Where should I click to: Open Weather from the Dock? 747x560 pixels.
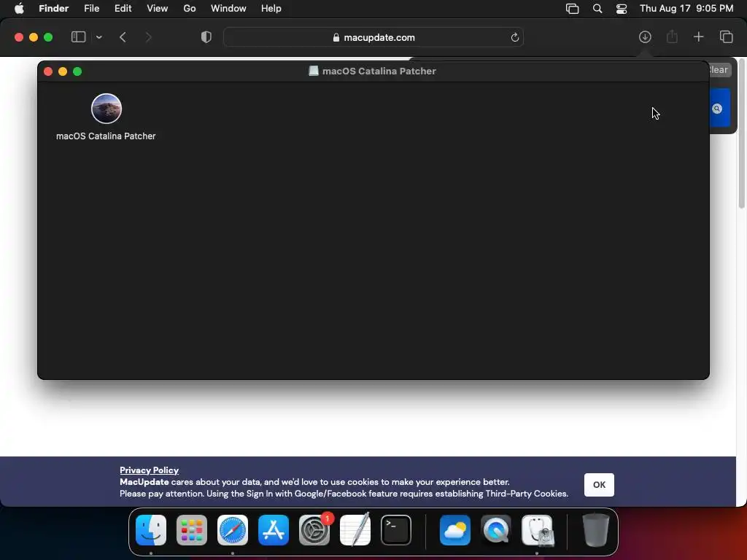point(455,530)
